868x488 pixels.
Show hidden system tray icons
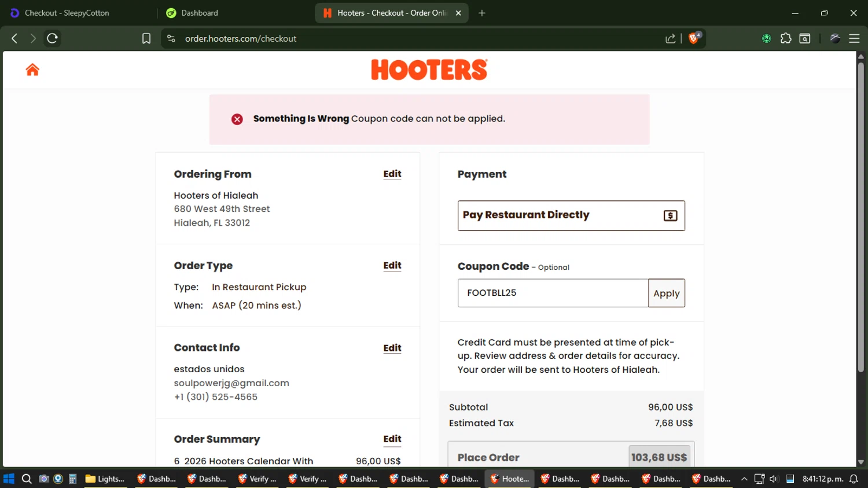744,479
